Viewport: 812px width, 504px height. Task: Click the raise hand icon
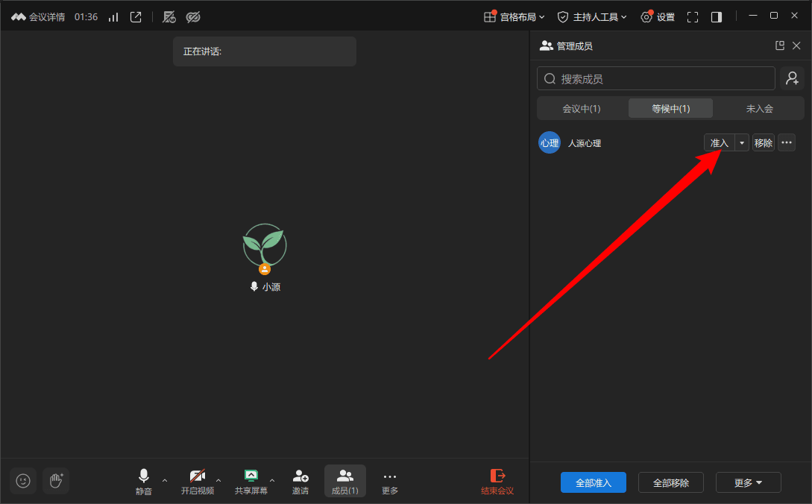56,481
